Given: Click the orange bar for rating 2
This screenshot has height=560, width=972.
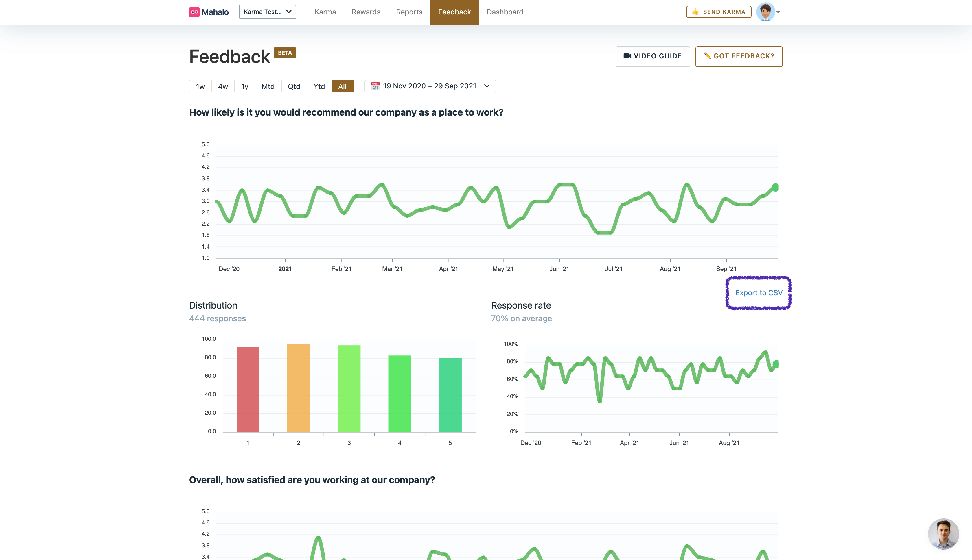Looking at the screenshot, I should pos(298,388).
